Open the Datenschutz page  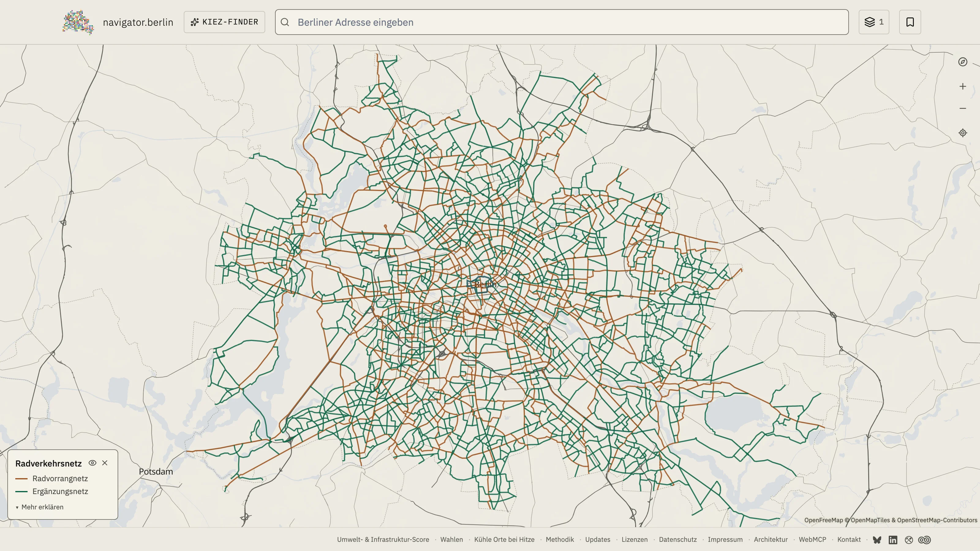click(678, 540)
